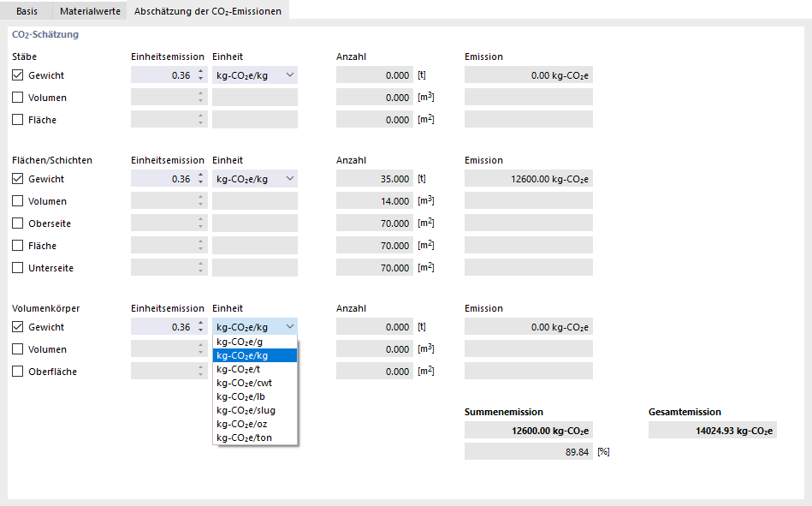
Task: Choose kg-CO₂e/g from the list
Action: pos(255,342)
